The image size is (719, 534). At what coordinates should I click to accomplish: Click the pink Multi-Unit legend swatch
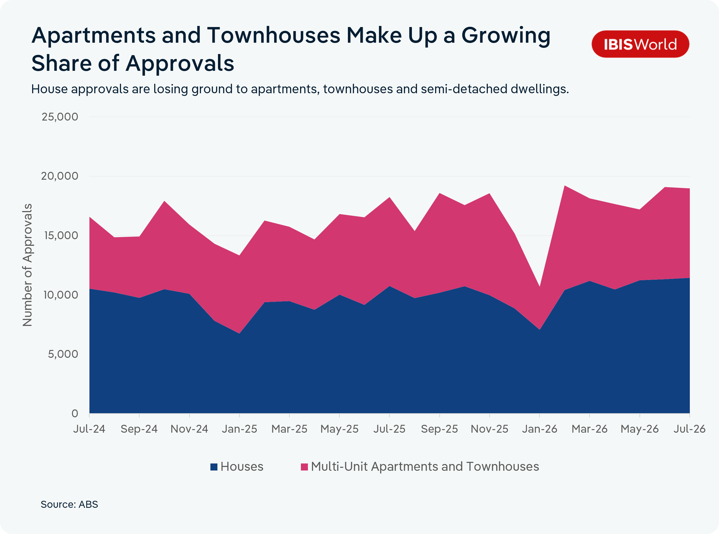point(304,467)
